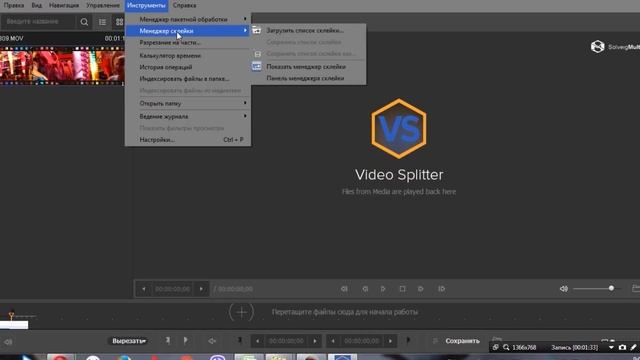Image resolution: width=640 pixels, height=360 pixels.
Task: Open the Правка menu
Action: coord(14,5)
